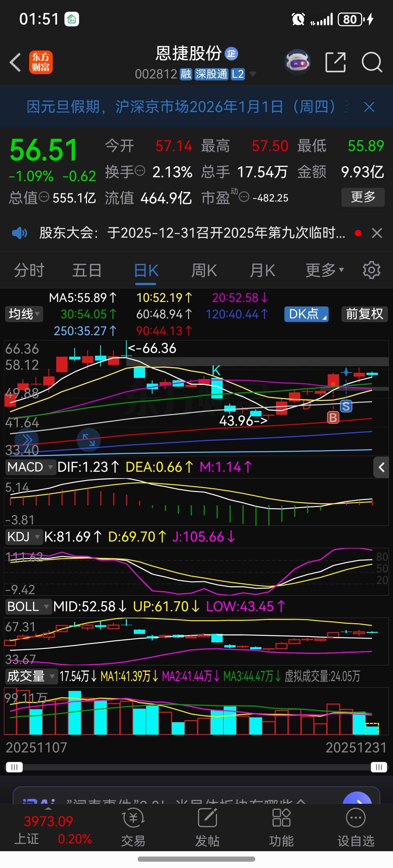Select the 日K tab
Screen dimensions: 393x868
coord(146,270)
